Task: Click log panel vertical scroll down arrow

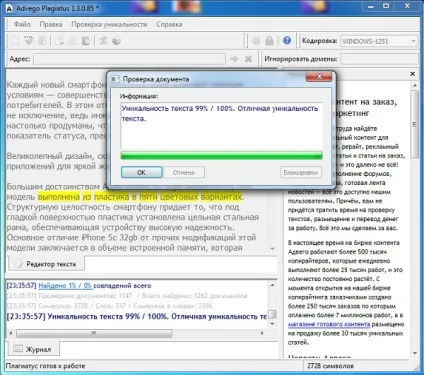Action: tap(272, 324)
